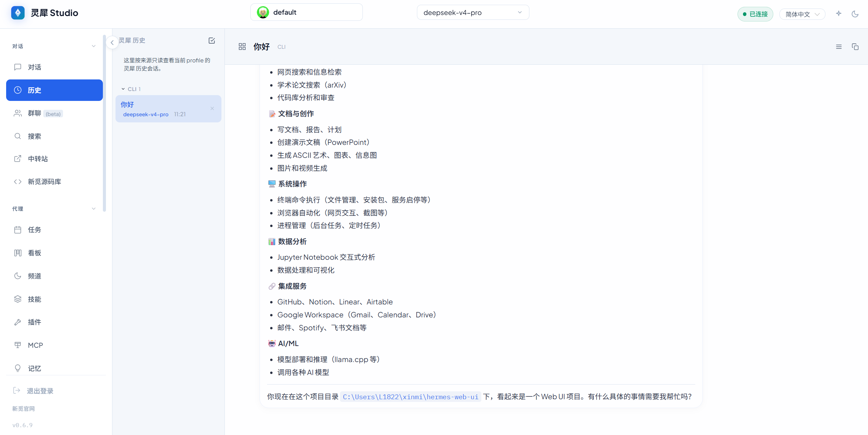Viewport: 868px width, 435px height.
Task: Click the project path C:\Users\L1822\xinmi\hermes-web-ui
Action: click(x=410, y=397)
